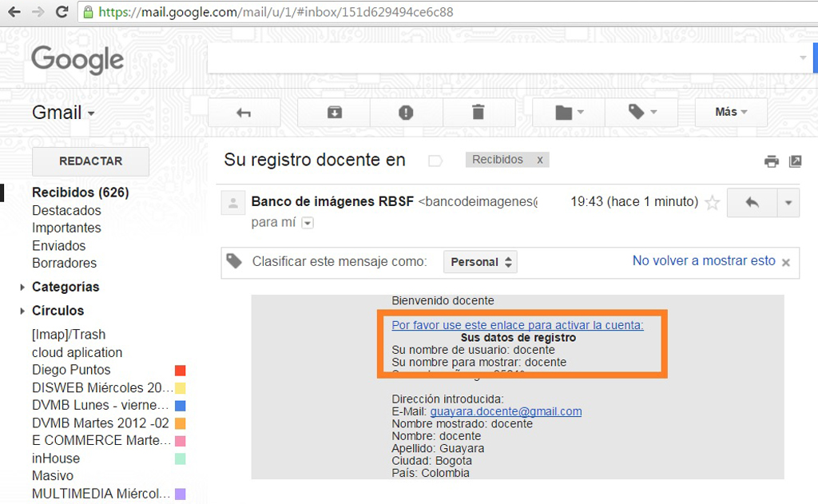Open the email in a new window
Viewport: 818px width, 504px height.
pyautogui.click(x=795, y=161)
